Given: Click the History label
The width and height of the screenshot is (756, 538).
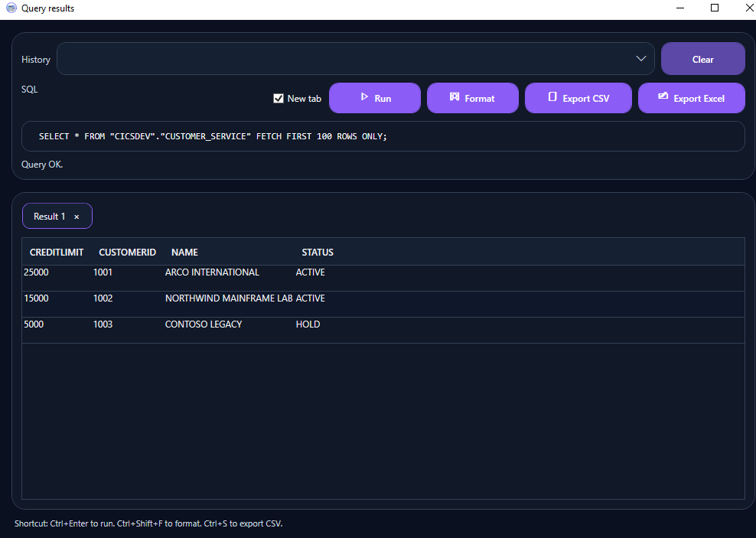Looking at the screenshot, I should 36,59.
